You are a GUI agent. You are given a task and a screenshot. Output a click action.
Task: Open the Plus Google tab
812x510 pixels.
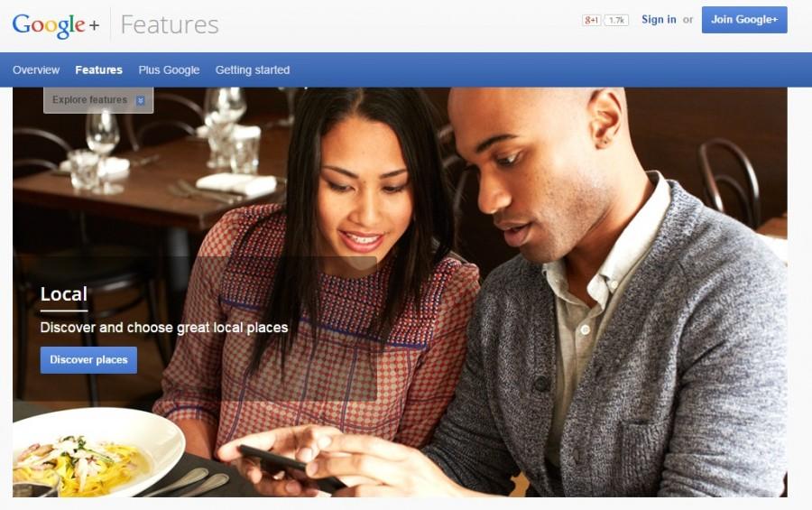pyautogui.click(x=169, y=70)
